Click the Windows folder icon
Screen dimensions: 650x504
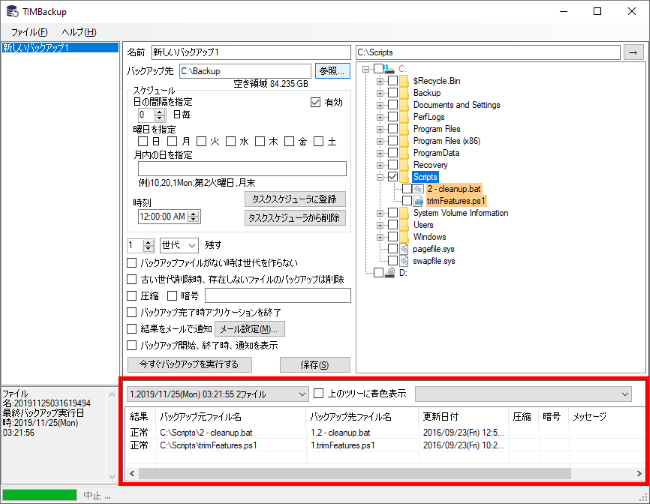pyautogui.click(x=405, y=237)
